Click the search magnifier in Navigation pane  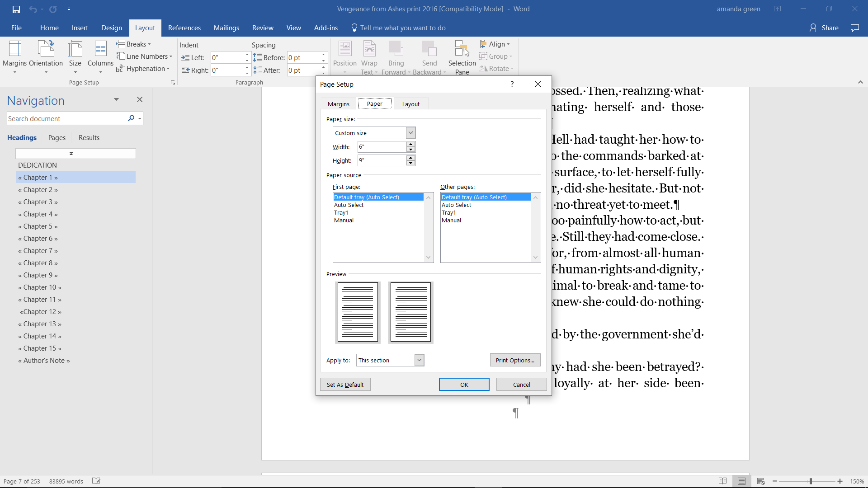(131, 118)
